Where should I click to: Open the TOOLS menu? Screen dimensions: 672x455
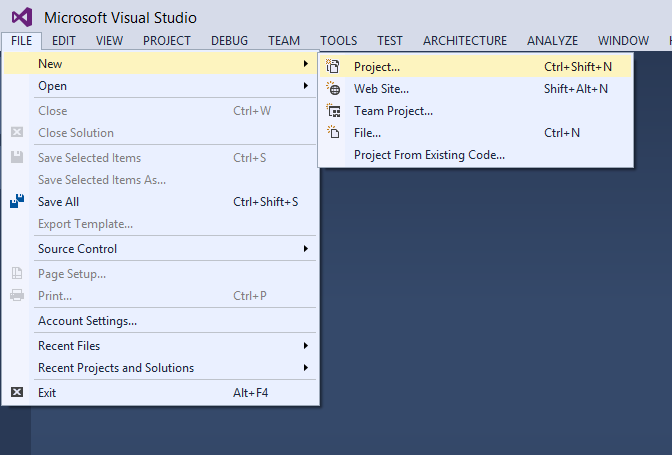click(x=339, y=41)
